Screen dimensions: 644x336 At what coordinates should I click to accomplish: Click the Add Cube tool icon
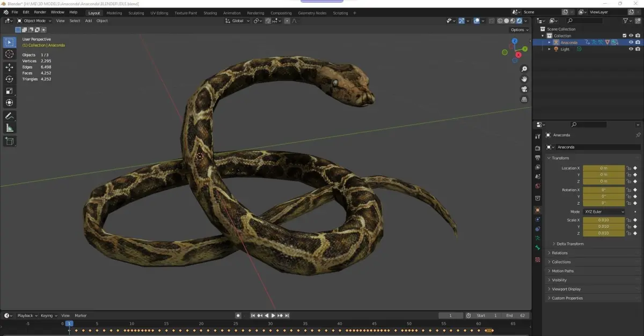tap(10, 141)
